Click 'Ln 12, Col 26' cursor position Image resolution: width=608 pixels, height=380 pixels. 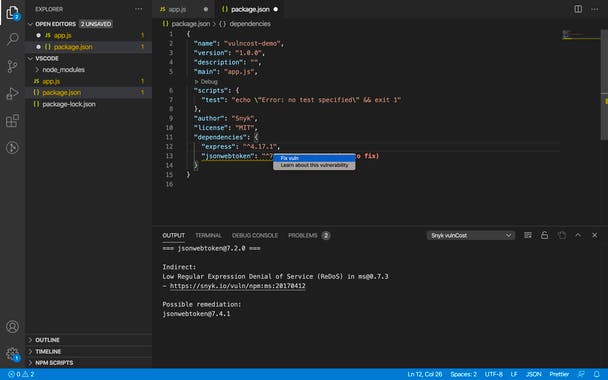click(x=425, y=374)
